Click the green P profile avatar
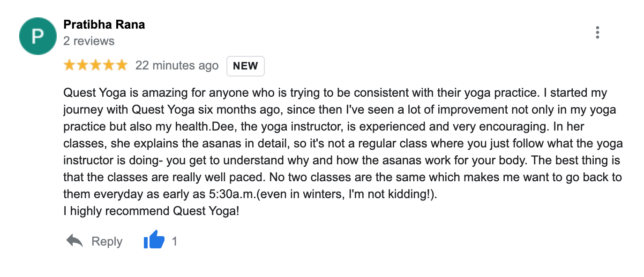The height and width of the screenshot is (277, 644). coord(37,36)
